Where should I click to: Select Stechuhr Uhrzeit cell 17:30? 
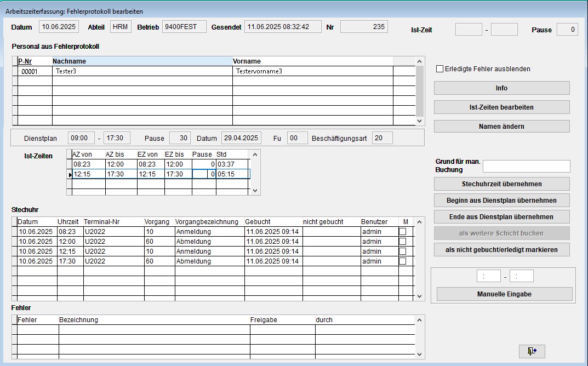pyautogui.click(x=70, y=261)
